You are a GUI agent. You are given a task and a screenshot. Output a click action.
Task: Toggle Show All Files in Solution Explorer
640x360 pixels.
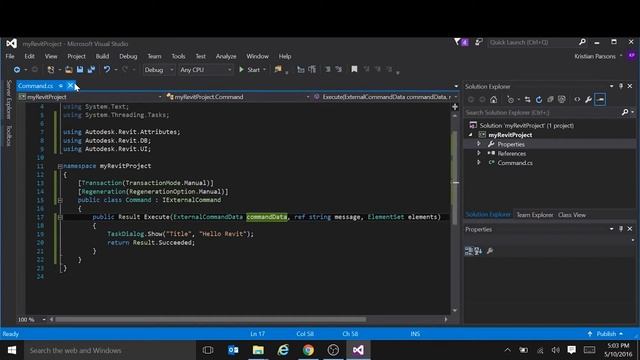[x=562, y=100]
